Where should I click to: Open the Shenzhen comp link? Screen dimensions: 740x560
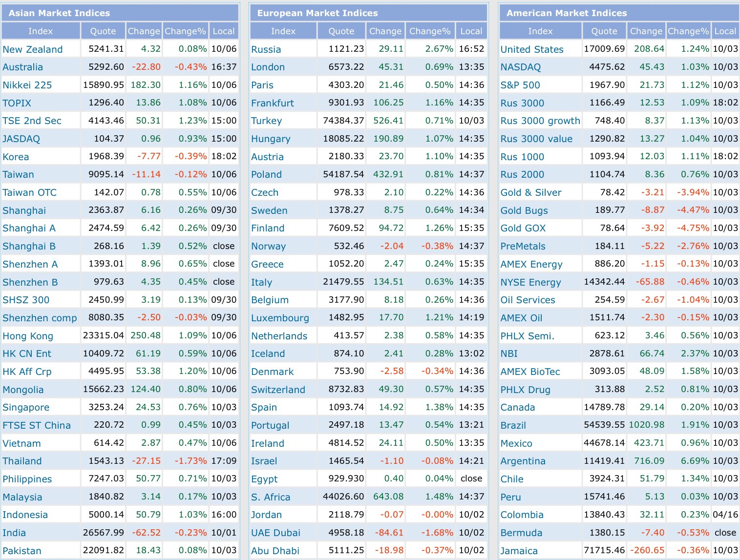click(40, 318)
